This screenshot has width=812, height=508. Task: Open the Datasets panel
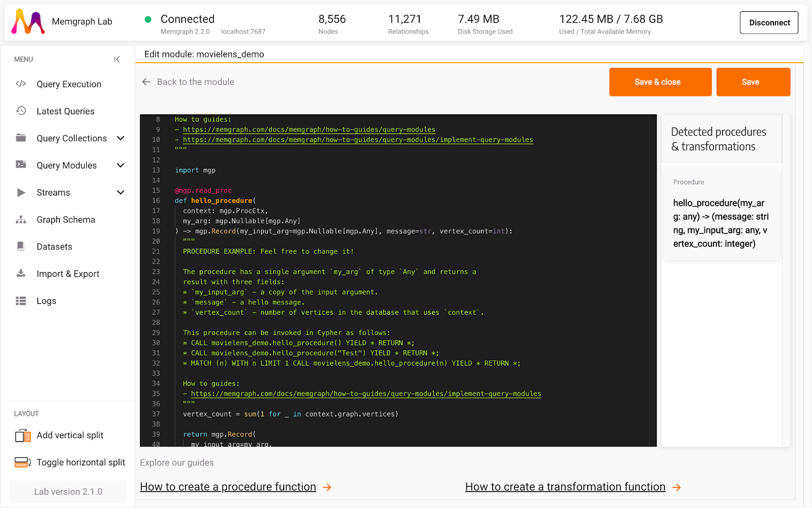(54, 246)
